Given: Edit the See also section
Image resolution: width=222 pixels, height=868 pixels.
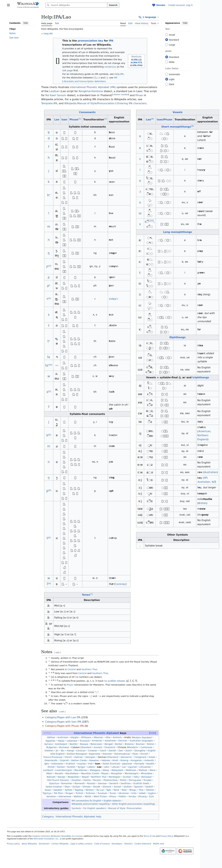Looking at the screenshot, I should (x=63, y=712).
